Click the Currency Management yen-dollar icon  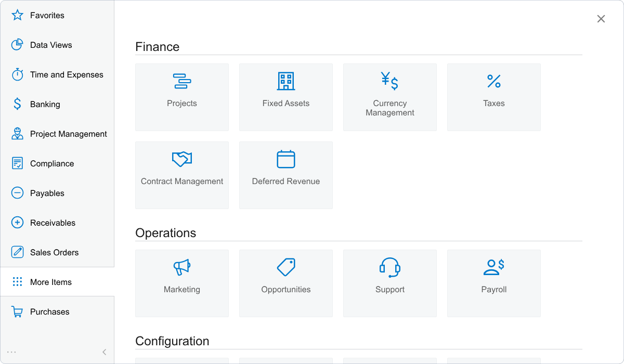pos(390,81)
